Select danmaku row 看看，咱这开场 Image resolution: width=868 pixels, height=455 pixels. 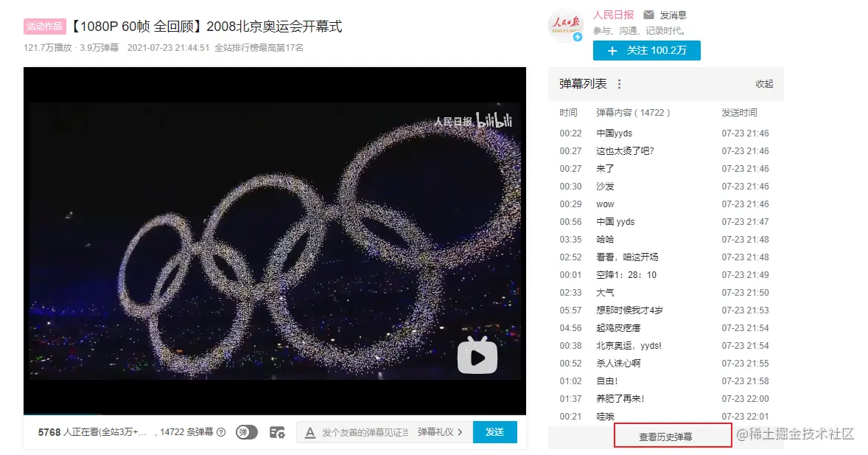pos(666,257)
